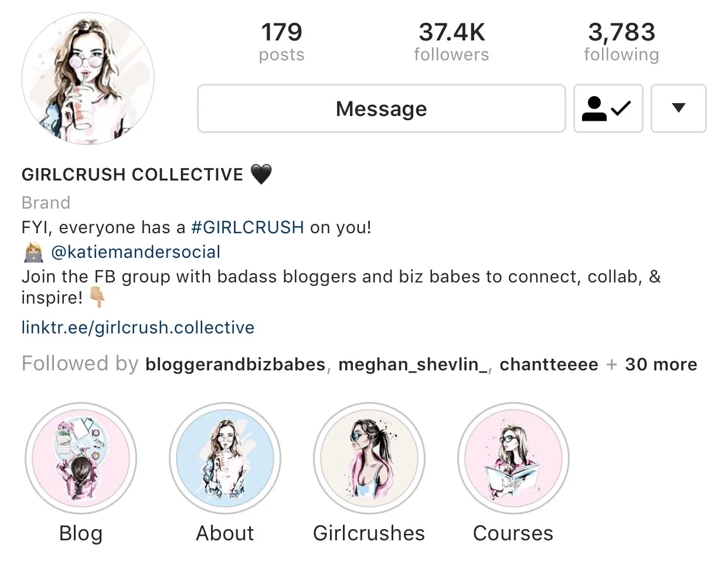Click the Girlcrush Collective profile picture
Viewport: 728px width, 562px height.
tap(88, 79)
